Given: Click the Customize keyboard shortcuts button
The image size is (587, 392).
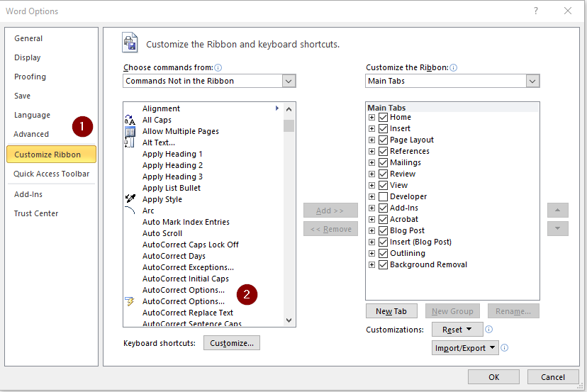Looking at the screenshot, I should 232,343.
